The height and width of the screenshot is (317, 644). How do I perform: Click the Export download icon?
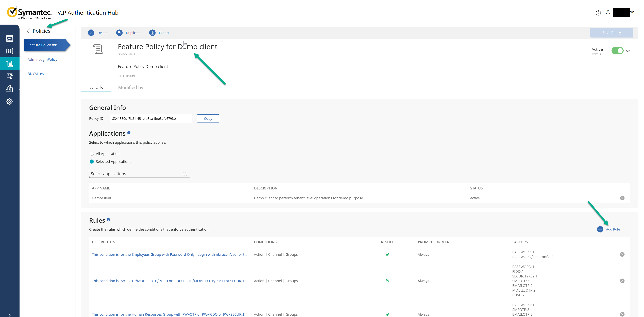152,33
